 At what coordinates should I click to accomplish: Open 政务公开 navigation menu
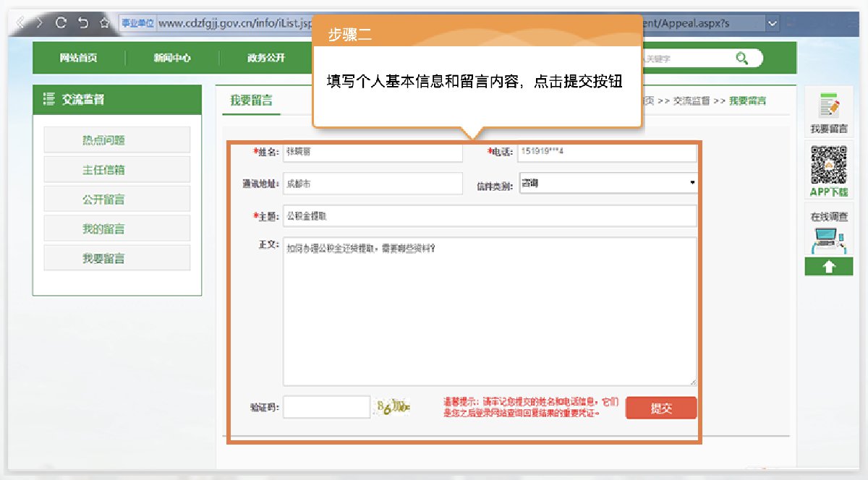coord(266,59)
